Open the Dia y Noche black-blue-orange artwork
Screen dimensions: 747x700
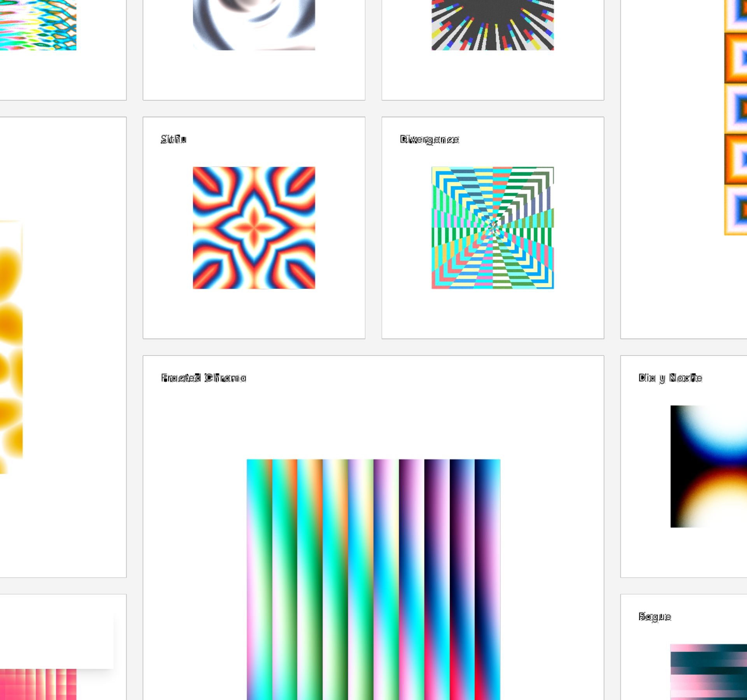708,466
